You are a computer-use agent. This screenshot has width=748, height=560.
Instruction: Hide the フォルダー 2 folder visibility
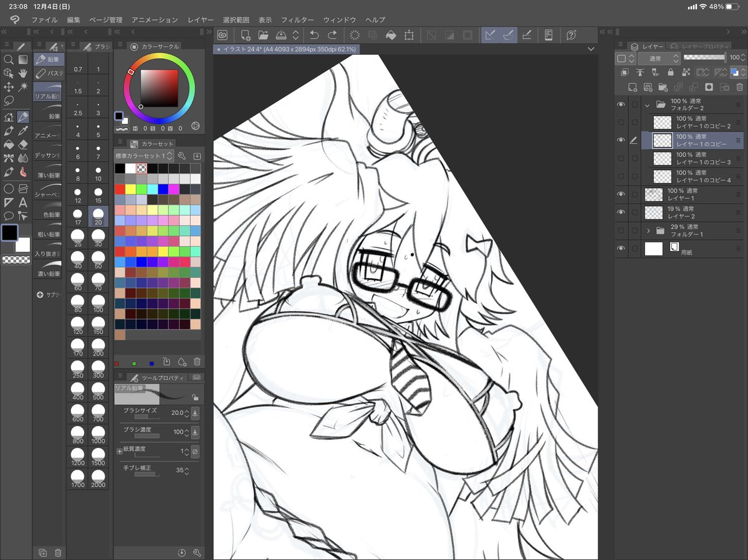pyautogui.click(x=621, y=104)
